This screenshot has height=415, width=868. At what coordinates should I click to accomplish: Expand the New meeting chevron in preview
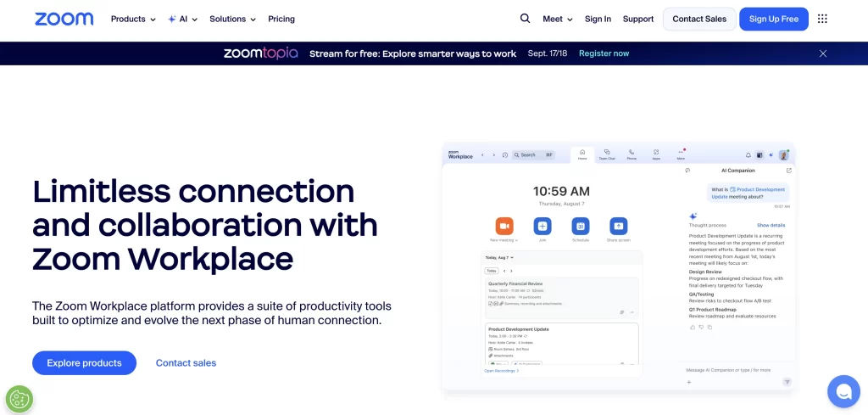[517, 240]
